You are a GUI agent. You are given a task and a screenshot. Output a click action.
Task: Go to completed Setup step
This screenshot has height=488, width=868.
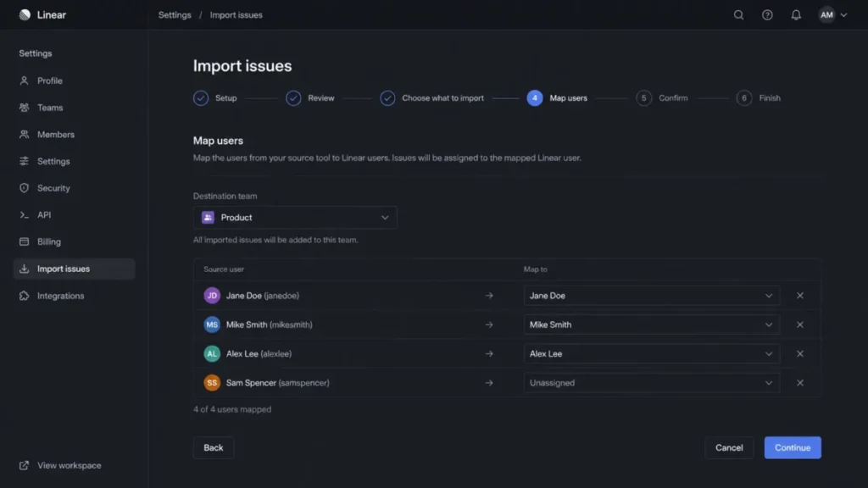click(214, 98)
